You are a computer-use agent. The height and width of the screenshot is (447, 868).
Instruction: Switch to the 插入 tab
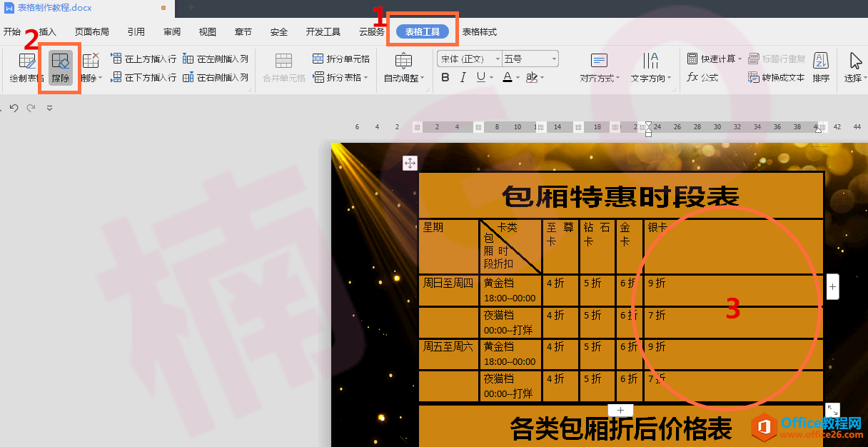click(48, 31)
